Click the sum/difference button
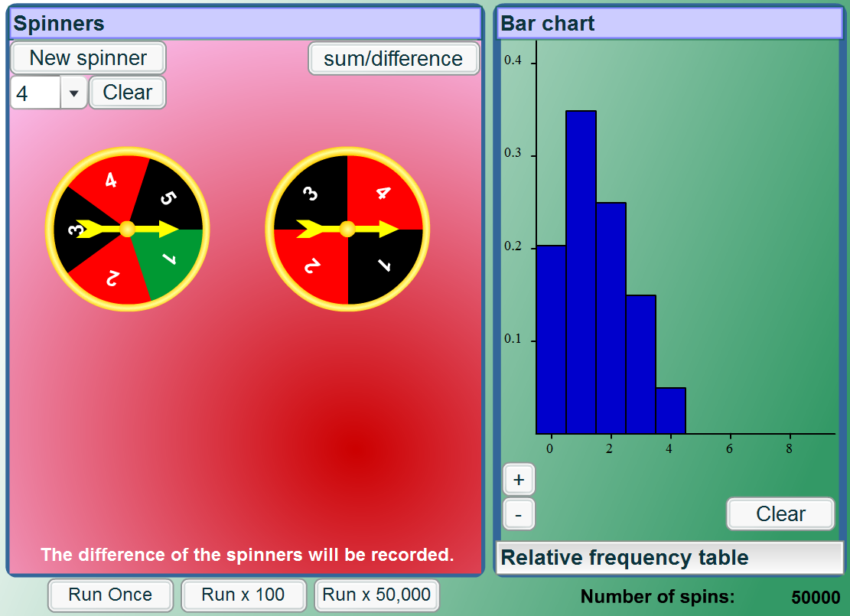Screen dimensions: 850x616 (x=393, y=58)
